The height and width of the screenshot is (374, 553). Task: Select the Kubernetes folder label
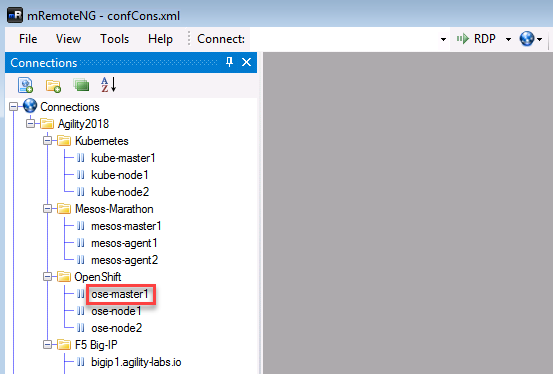(x=102, y=141)
